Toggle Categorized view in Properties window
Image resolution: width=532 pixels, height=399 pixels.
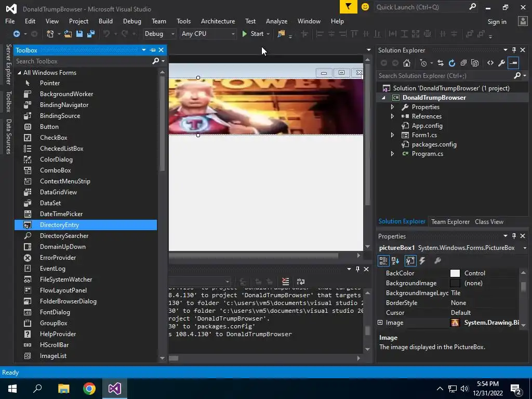[383, 261]
